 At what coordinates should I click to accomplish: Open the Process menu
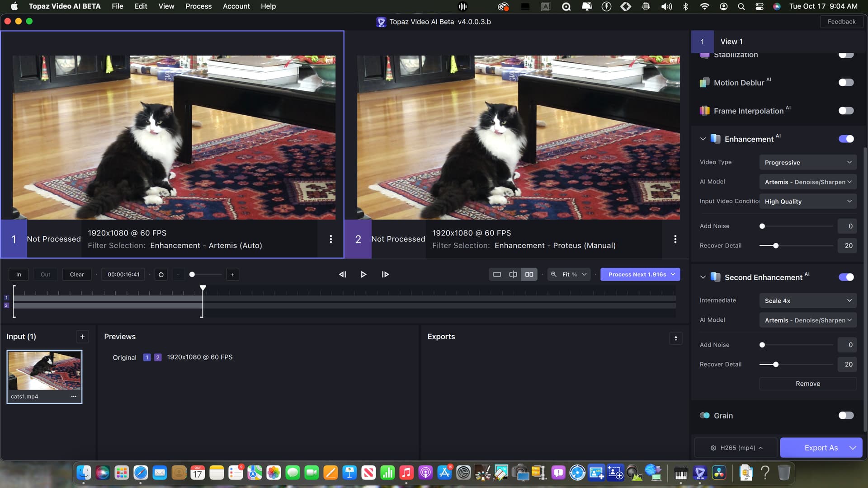click(x=198, y=6)
